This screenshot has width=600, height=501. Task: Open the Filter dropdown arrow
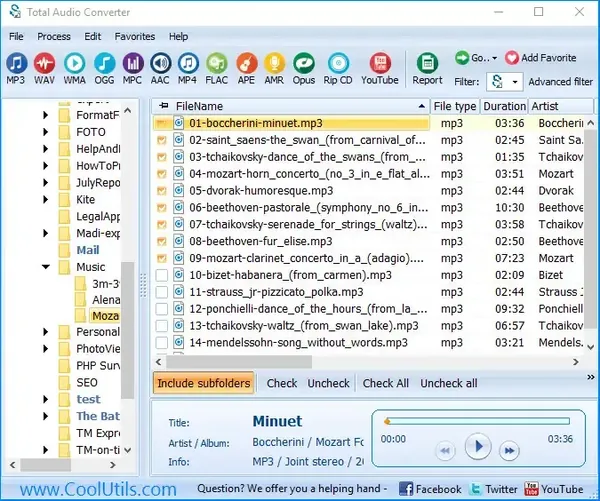(x=515, y=82)
